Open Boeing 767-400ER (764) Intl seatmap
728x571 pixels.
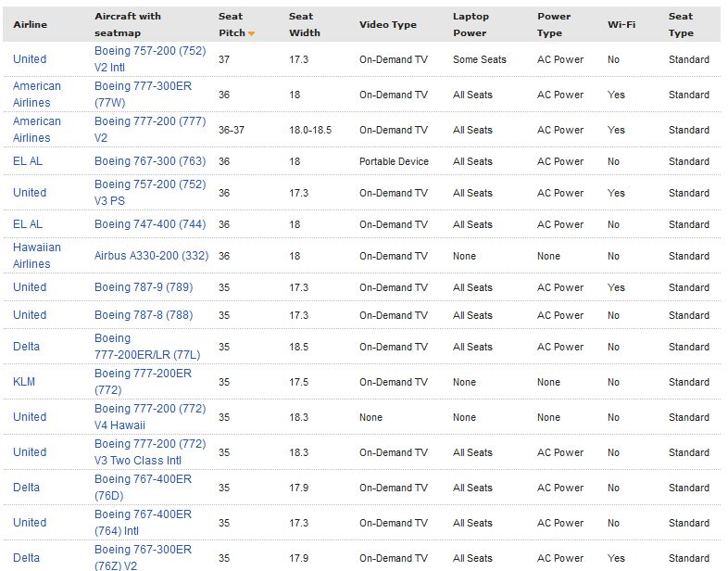(x=143, y=523)
